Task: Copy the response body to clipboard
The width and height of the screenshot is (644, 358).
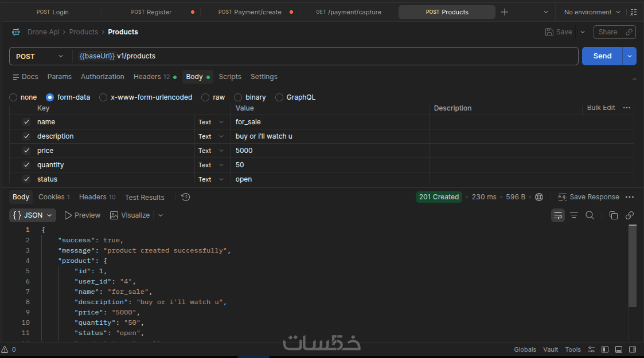Action: pos(614,215)
